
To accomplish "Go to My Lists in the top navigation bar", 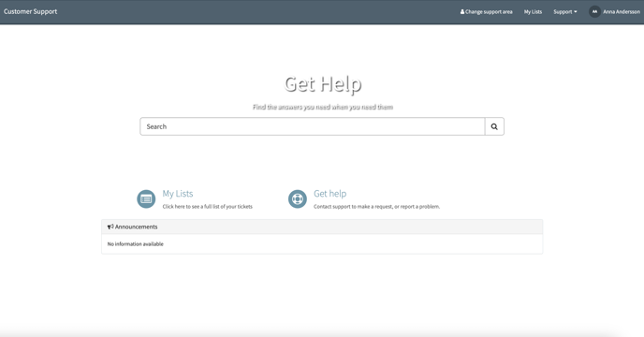I will [533, 12].
